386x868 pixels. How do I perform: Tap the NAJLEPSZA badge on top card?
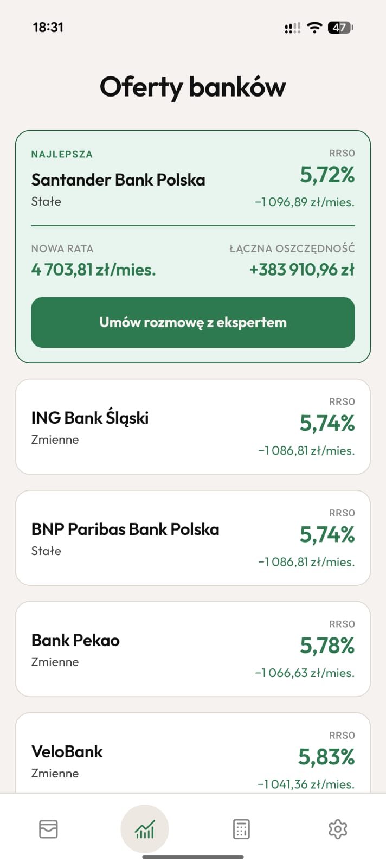pyautogui.click(x=62, y=154)
